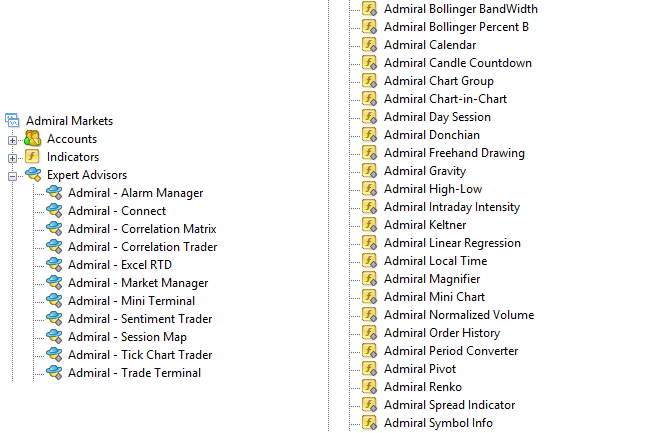Pick Admiral Candle Countdown indicator
The height and width of the screenshot is (433, 664).
(458, 63)
